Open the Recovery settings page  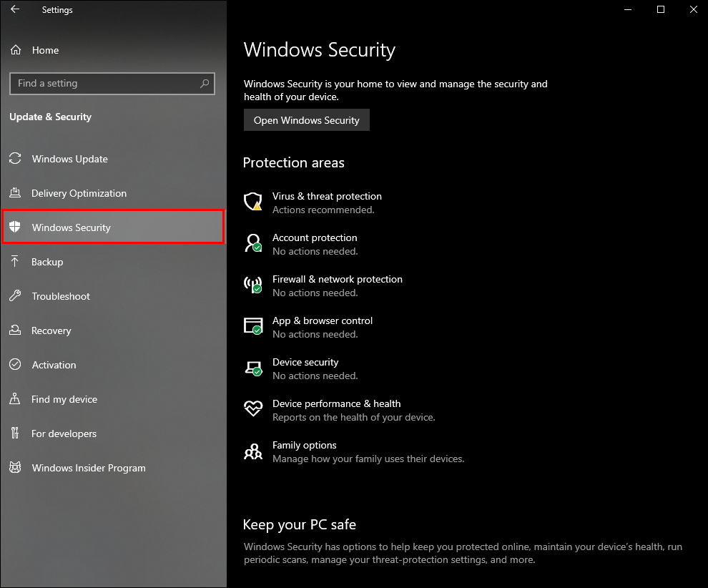coord(51,330)
